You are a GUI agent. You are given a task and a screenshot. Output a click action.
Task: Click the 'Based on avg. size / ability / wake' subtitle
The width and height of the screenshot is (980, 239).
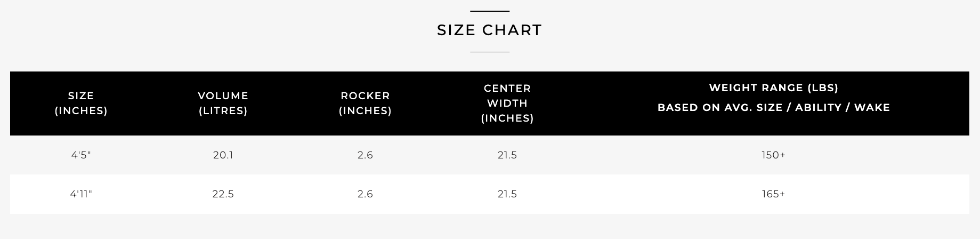773,108
